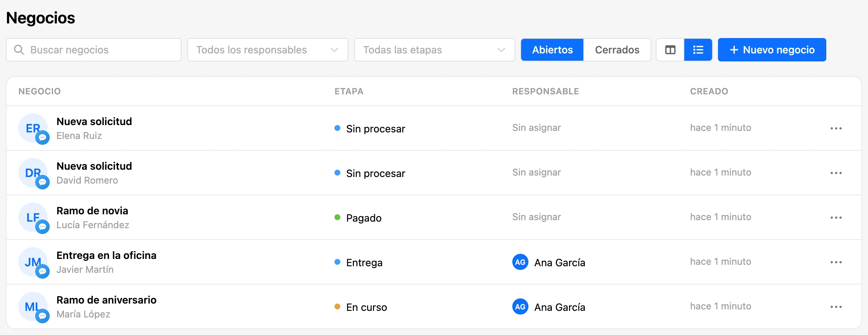This screenshot has width=868, height=335.
Task: Click Sin asignar in Ramo de novia row
Action: click(x=536, y=217)
